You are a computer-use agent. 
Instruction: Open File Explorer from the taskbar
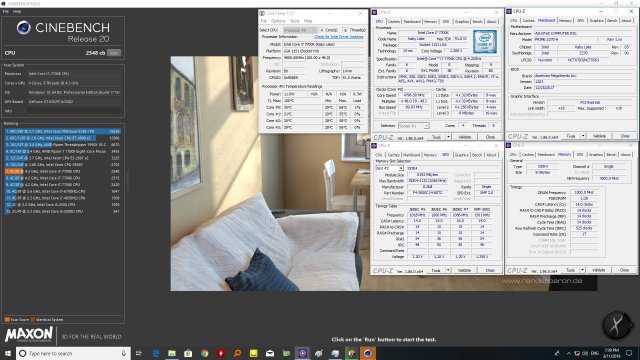point(172,353)
